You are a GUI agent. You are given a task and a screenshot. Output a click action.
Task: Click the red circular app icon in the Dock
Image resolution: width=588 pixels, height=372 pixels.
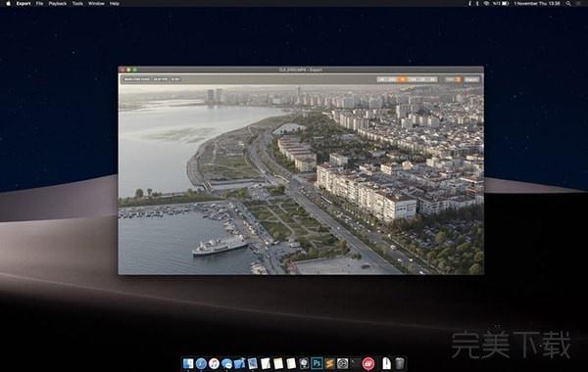click(x=368, y=363)
